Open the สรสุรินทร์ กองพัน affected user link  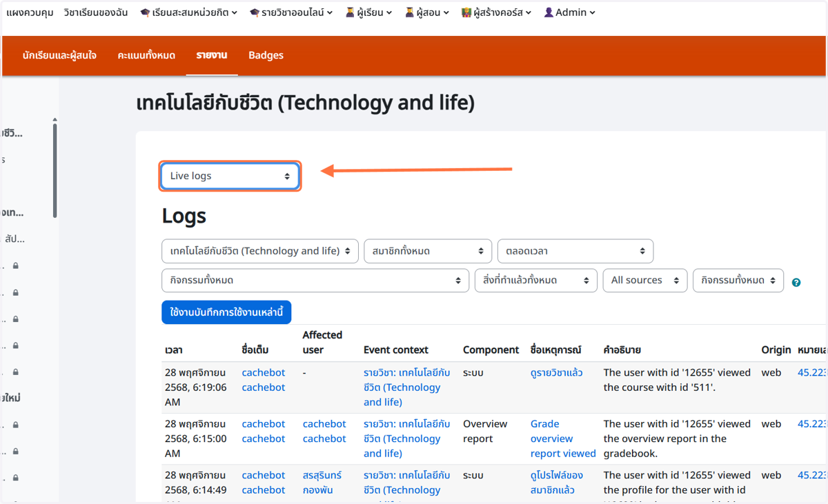coord(322,483)
